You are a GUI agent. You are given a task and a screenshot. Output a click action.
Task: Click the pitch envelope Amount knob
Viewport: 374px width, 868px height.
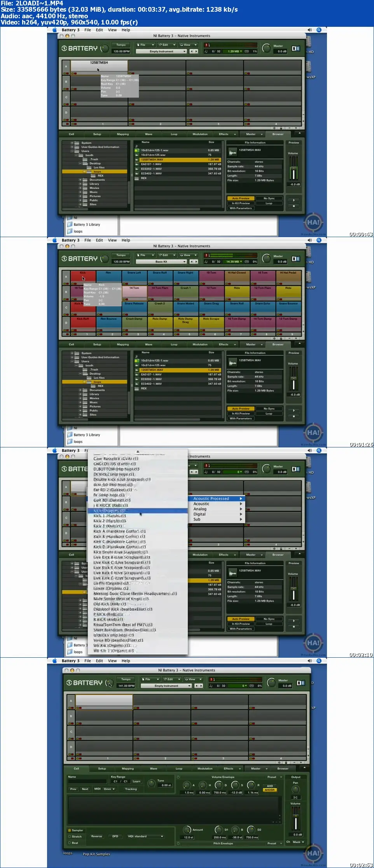(187, 830)
